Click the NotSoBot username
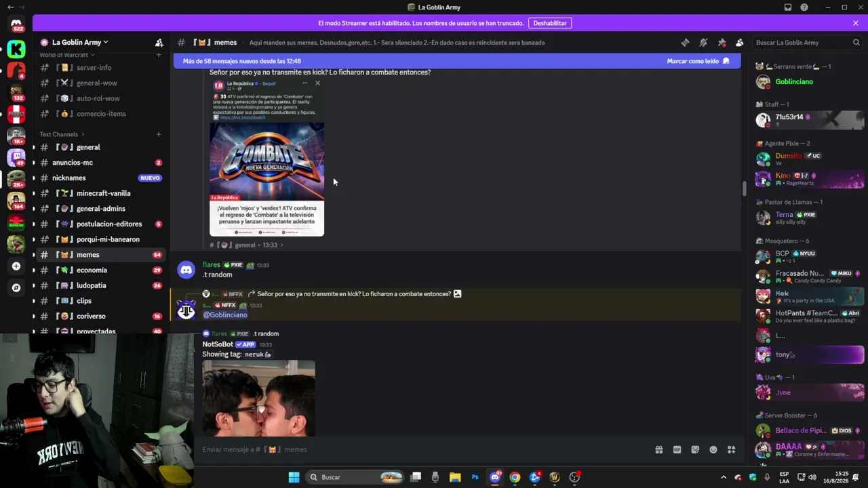Screen dimensions: 868x488 (218, 344)
